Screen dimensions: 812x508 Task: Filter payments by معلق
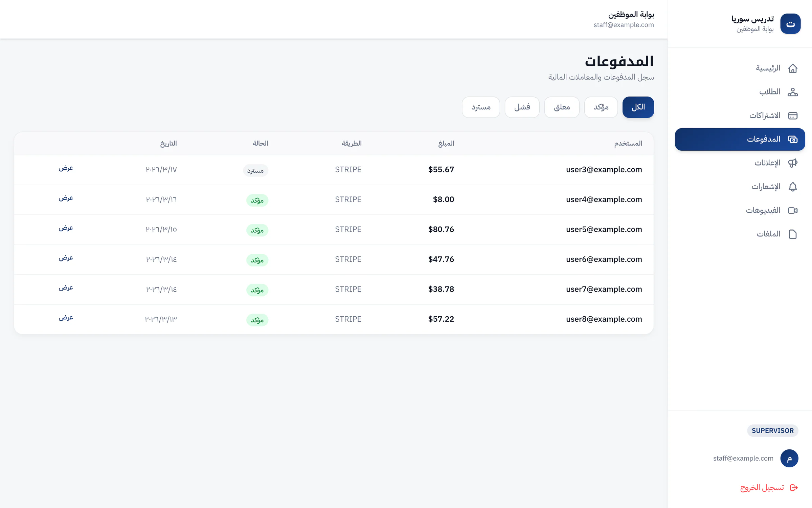[562, 107]
